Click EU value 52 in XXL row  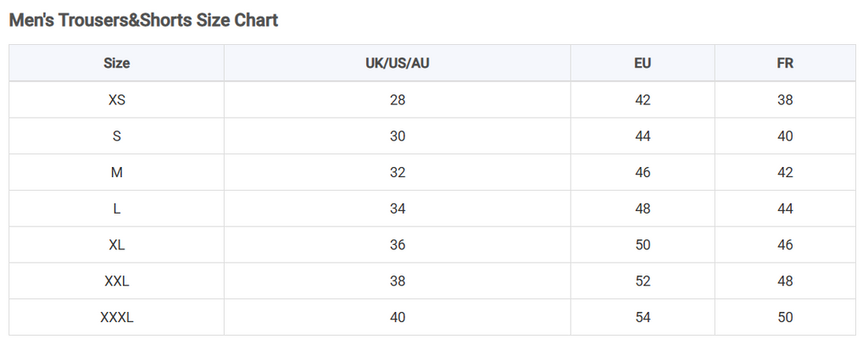pos(643,281)
